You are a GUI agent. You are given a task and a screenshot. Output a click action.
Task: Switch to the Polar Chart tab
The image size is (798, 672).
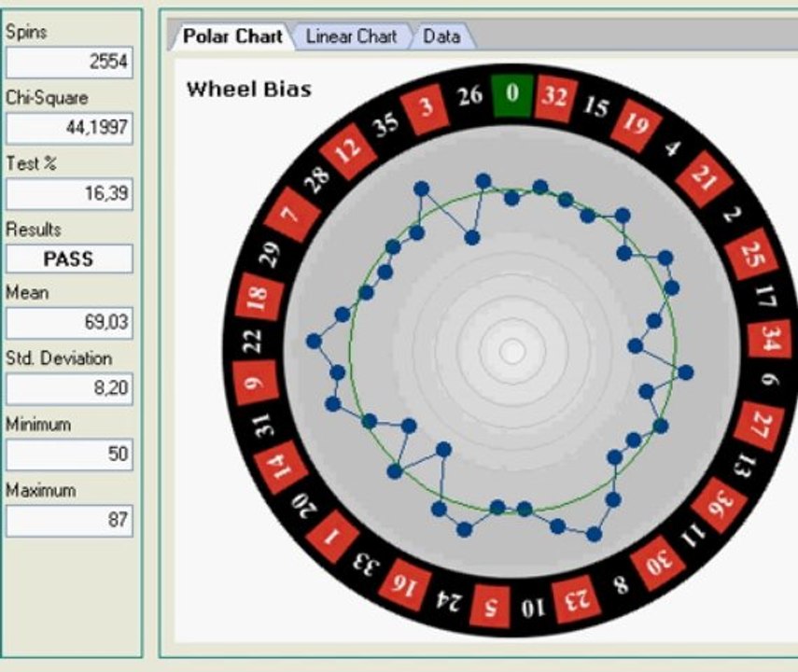click(231, 36)
